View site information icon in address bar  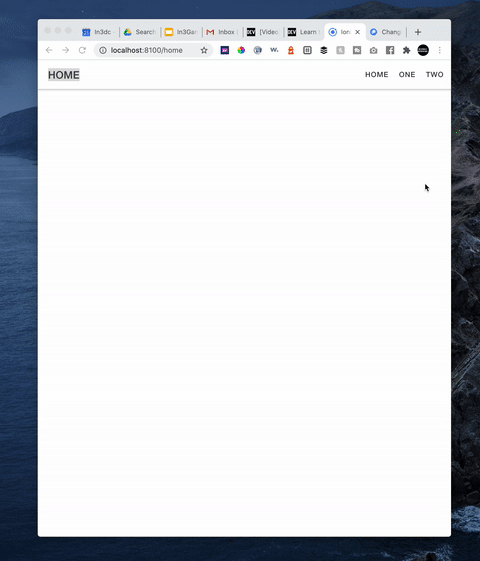[x=103, y=50]
